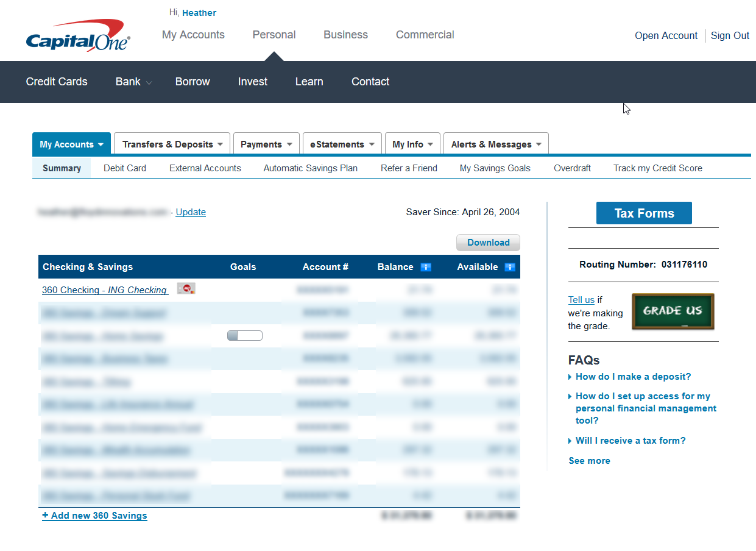Select the Business nav item
756x551 pixels.
click(x=345, y=35)
